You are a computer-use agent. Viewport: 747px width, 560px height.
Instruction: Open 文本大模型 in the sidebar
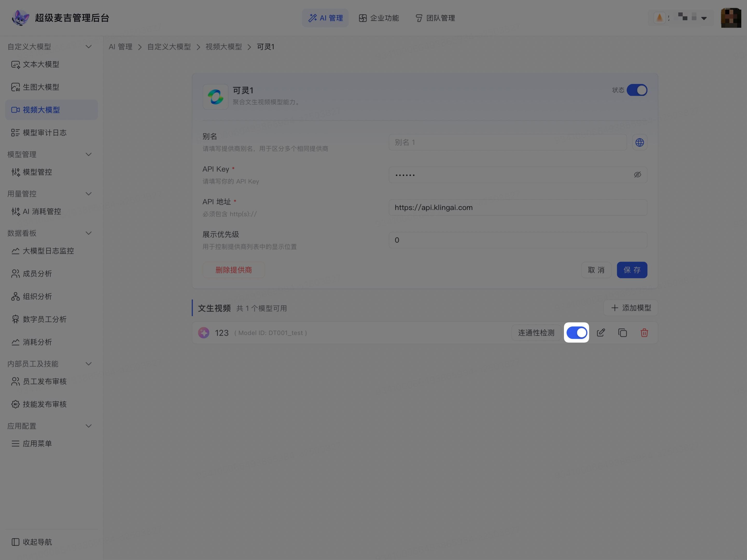pos(51,64)
